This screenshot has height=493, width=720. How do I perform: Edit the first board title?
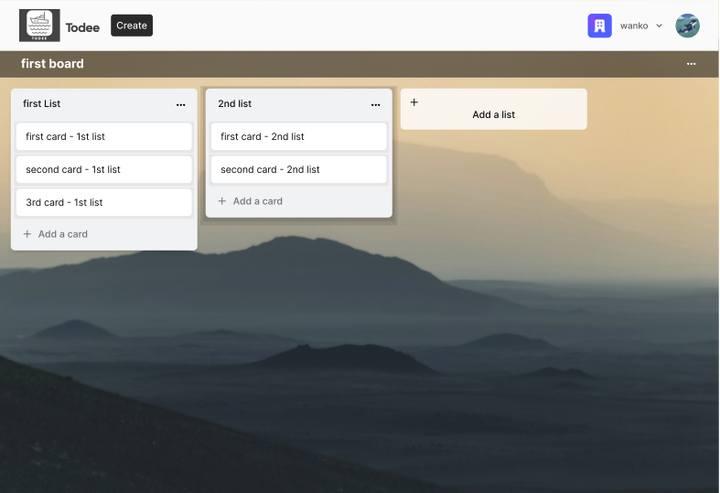point(52,63)
